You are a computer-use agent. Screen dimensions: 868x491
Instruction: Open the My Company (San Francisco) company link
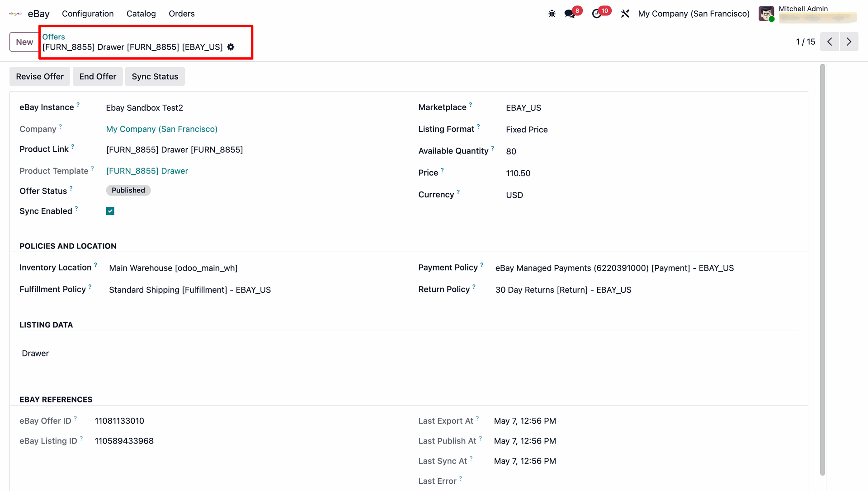[161, 129]
